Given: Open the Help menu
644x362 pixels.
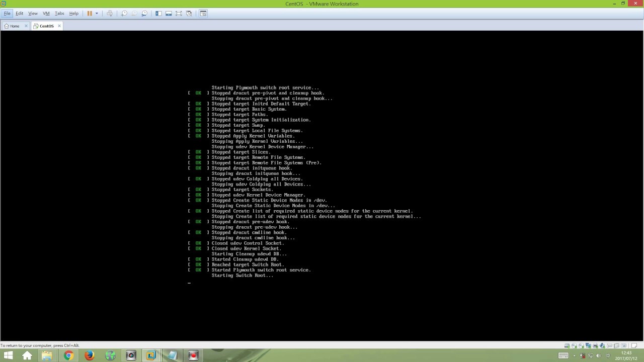Looking at the screenshot, I should (73, 13).
